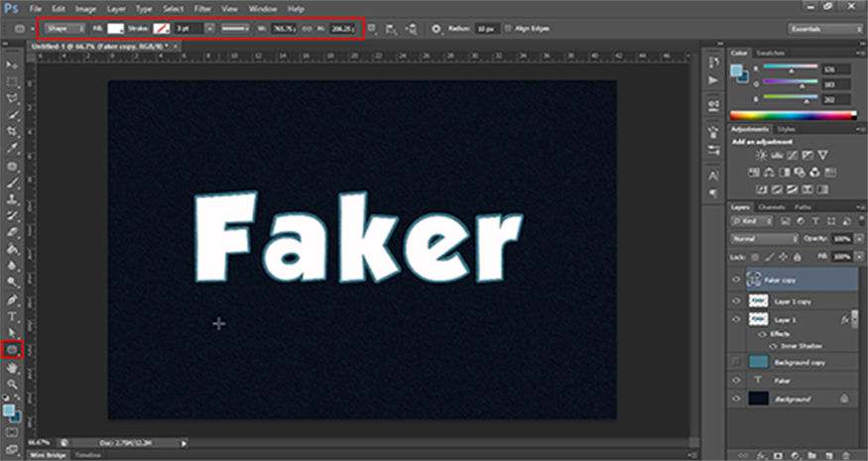Click Brightness/Contrast adjustment icon
The height and width of the screenshot is (461, 868).
pos(761,157)
